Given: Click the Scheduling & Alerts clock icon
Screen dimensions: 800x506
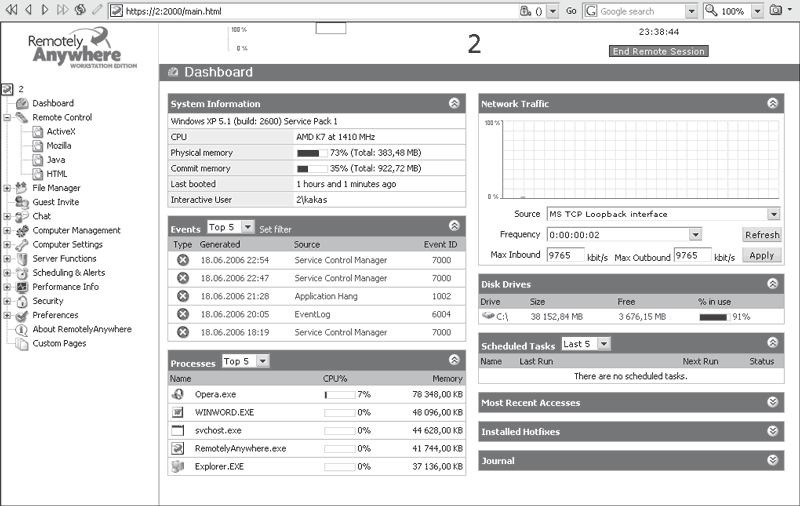Looking at the screenshot, I should point(22,273).
